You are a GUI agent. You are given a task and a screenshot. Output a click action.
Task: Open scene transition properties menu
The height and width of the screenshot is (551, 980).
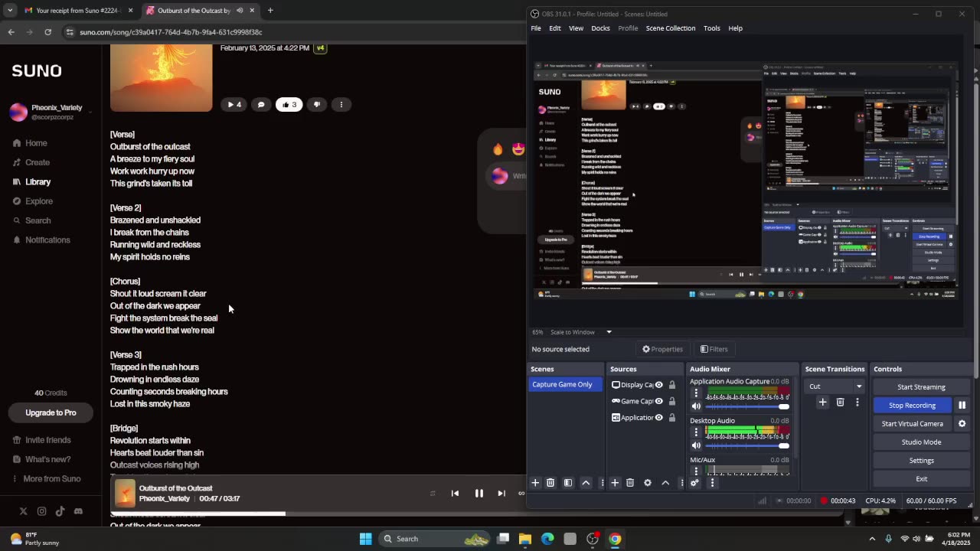point(857,402)
